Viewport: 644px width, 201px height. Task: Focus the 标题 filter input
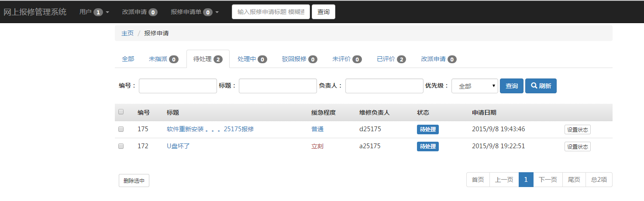click(278, 86)
